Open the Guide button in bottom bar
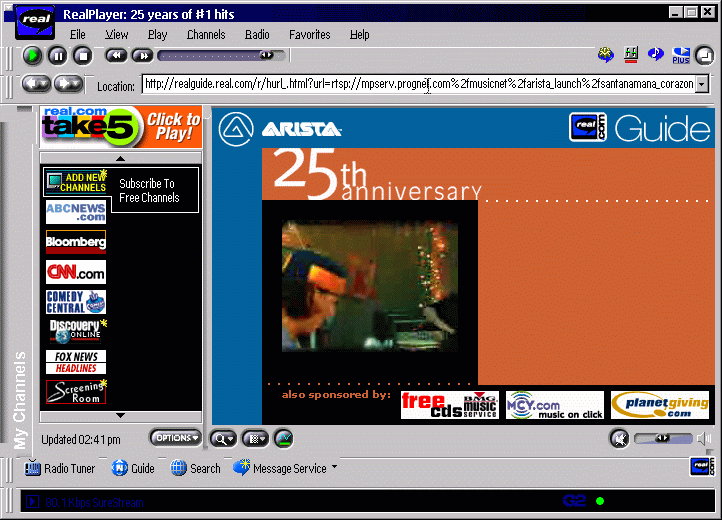 point(133,468)
